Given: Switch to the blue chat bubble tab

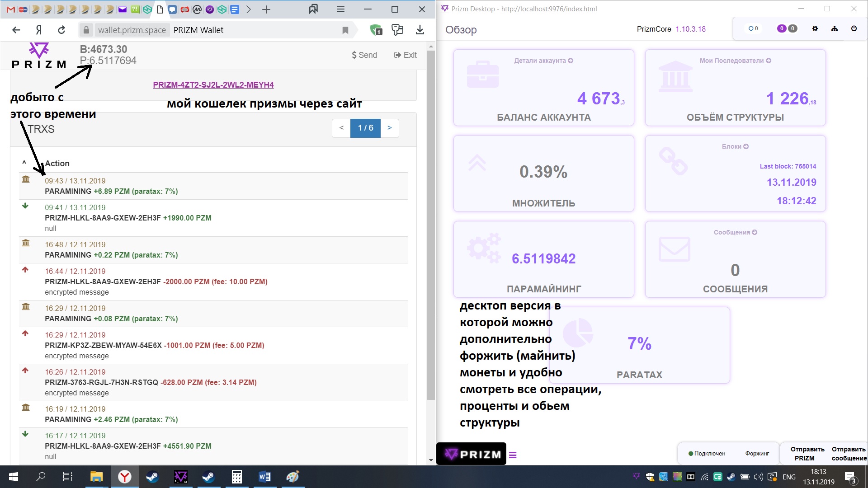Looking at the screenshot, I should pyautogui.click(x=172, y=9).
